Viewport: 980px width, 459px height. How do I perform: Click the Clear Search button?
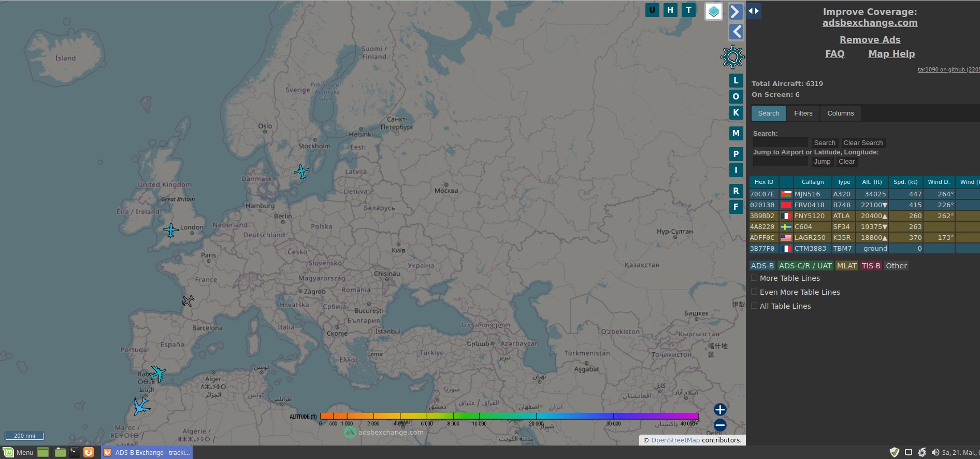862,143
